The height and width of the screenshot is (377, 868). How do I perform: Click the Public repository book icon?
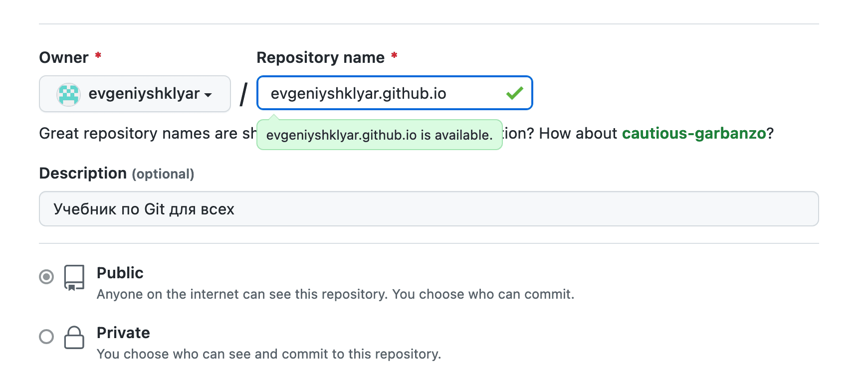pos(74,278)
